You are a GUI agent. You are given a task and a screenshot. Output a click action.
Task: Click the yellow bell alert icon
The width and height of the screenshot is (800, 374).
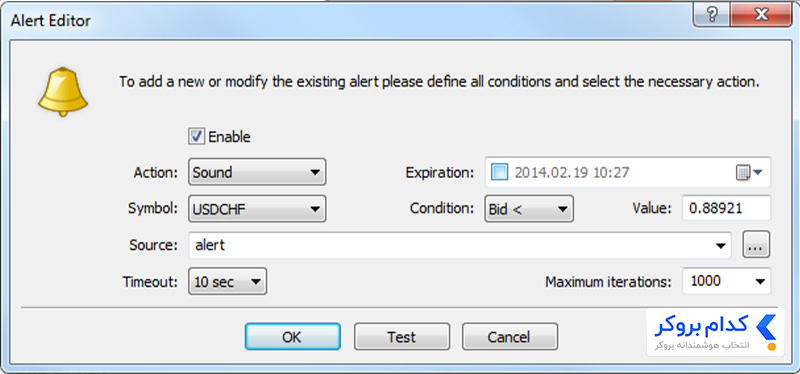pyautogui.click(x=63, y=92)
